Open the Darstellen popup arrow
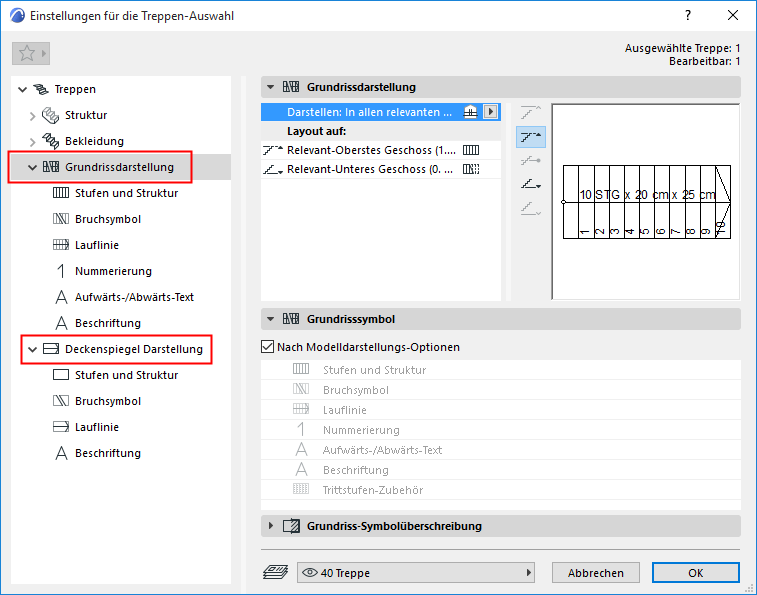This screenshot has width=757, height=595. point(491,112)
